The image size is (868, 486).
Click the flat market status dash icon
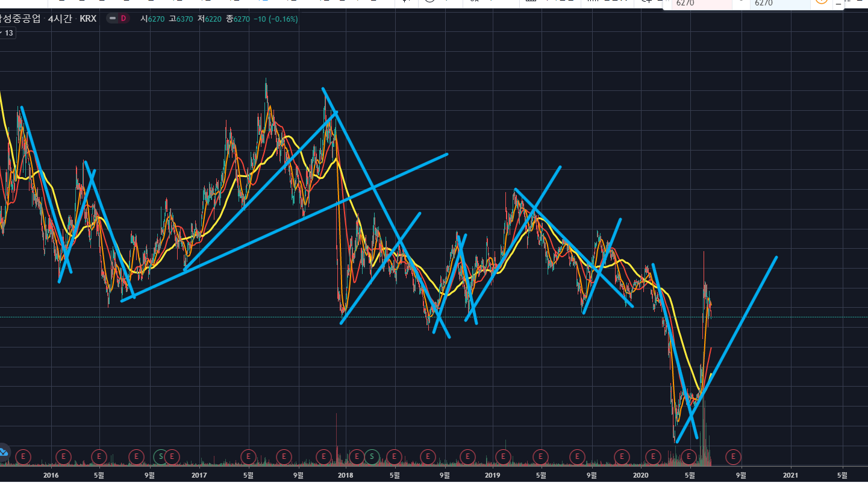(x=111, y=19)
